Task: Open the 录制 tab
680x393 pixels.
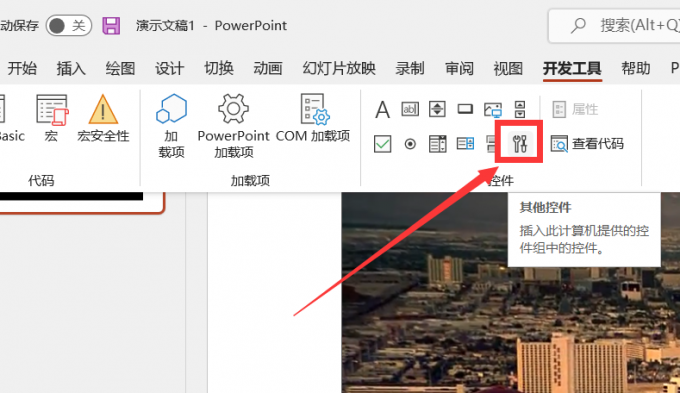Action: click(409, 68)
